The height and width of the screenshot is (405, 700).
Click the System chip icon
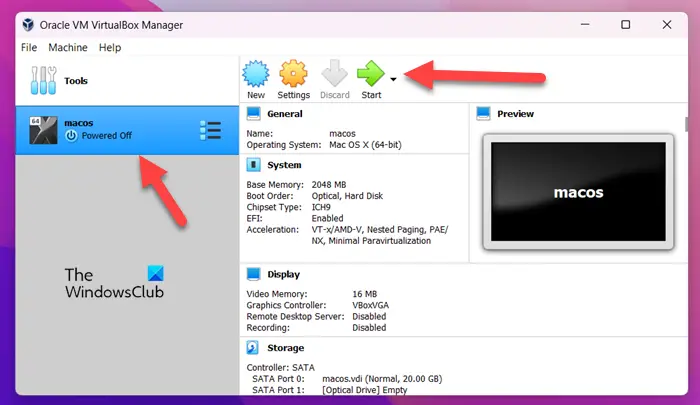click(254, 165)
